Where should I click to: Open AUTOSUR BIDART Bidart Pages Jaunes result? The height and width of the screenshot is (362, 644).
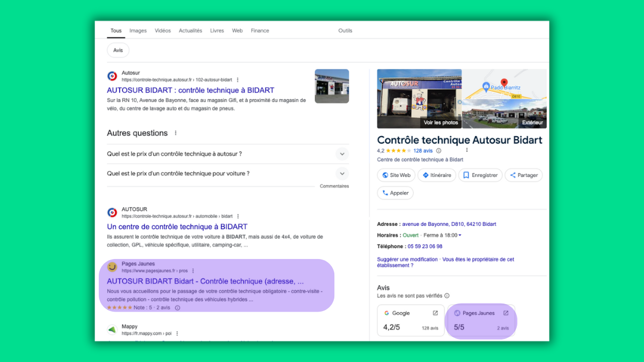tap(206, 281)
